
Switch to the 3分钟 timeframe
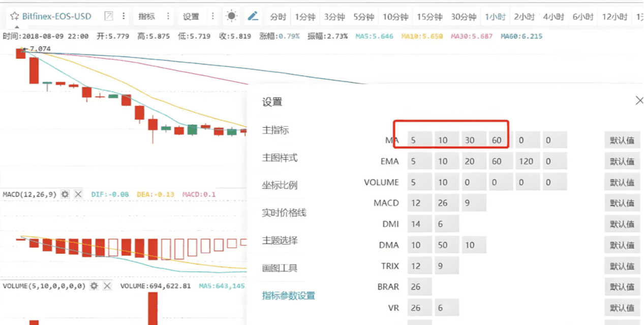(334, 17)
